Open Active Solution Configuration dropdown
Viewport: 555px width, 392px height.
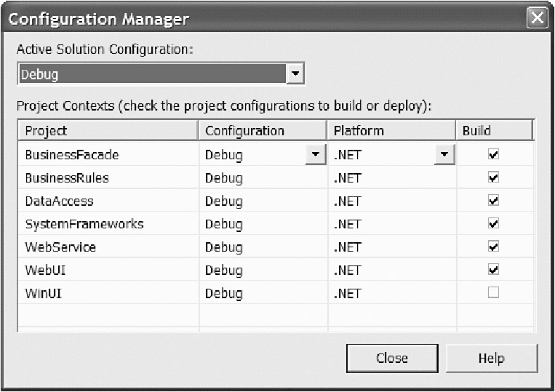tap(295, 74)
